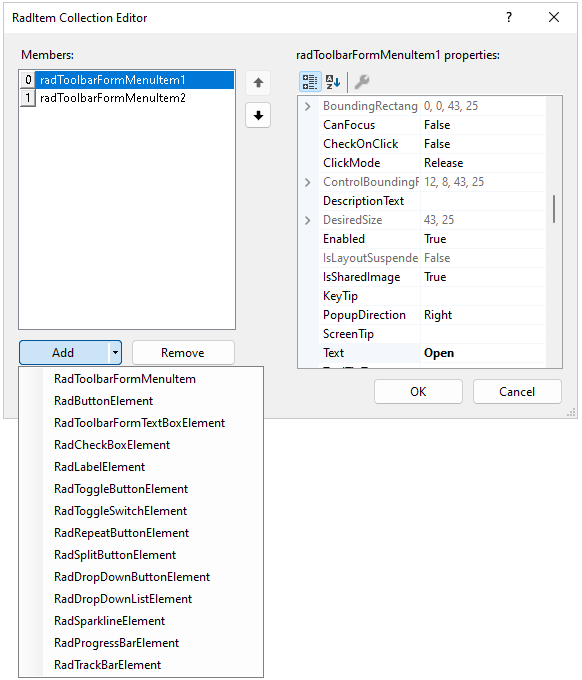The image size is (582, 680).
Task: Click the DesiredSize value 43, 25
Action: click(483, 220)
